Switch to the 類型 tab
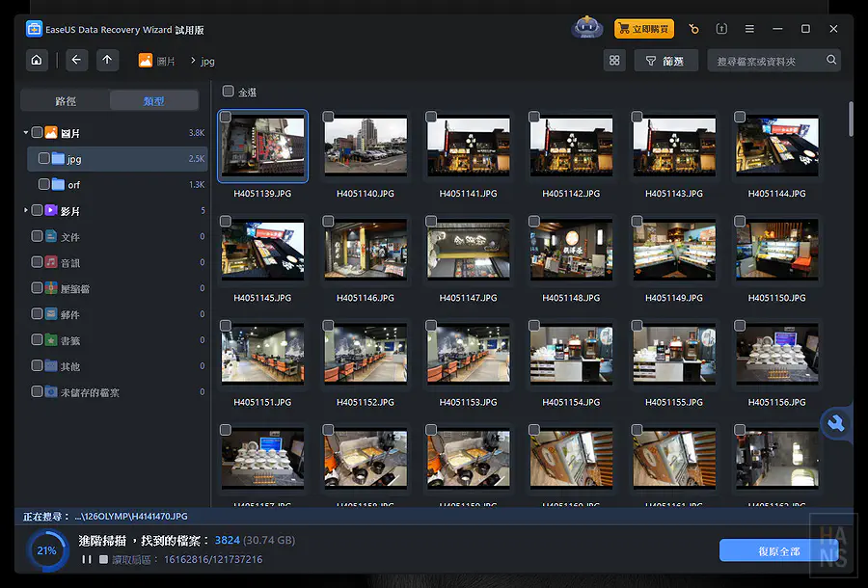The width and height of the screenshot is (868, 588). click(x=153, y=101)
